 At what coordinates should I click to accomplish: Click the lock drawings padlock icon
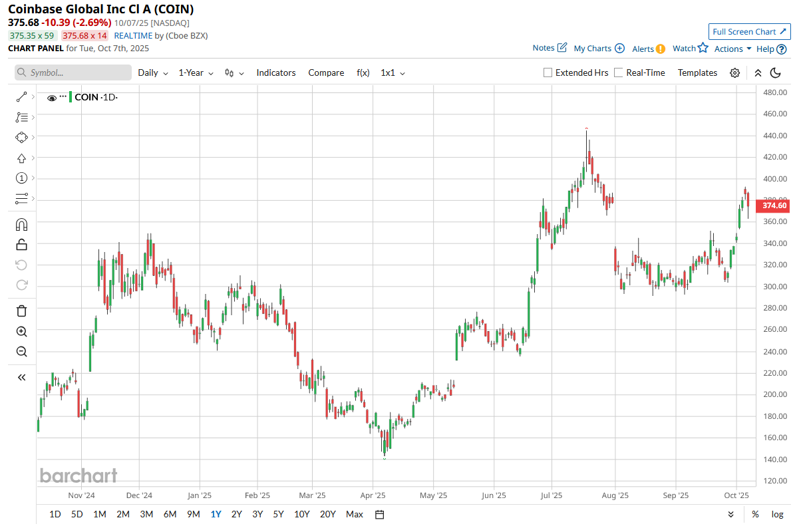click(x=21, y=245)
